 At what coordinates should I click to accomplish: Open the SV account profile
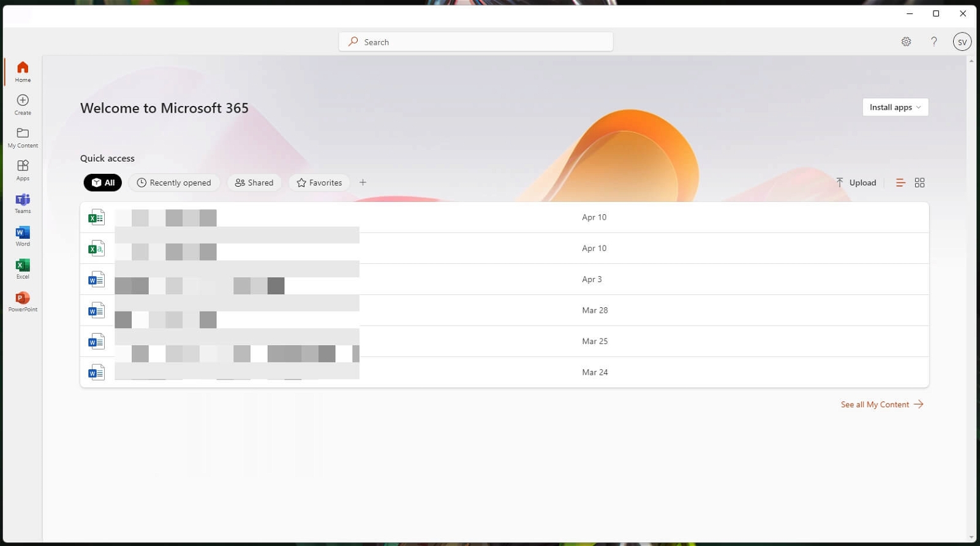click(x=962, y=42)
